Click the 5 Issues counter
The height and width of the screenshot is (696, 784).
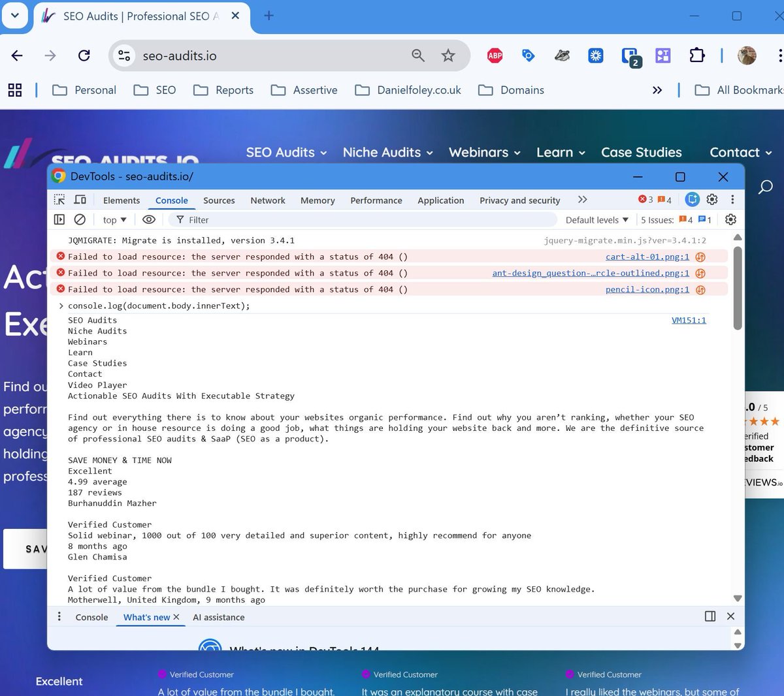pyautogui.click(x=676, y=220)
